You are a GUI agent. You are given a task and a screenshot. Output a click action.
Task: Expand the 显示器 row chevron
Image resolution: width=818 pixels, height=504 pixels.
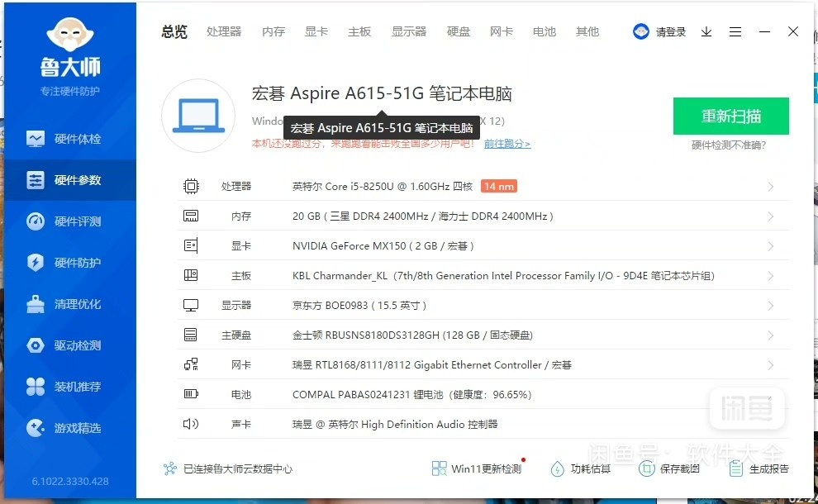[x=771, y=306]
